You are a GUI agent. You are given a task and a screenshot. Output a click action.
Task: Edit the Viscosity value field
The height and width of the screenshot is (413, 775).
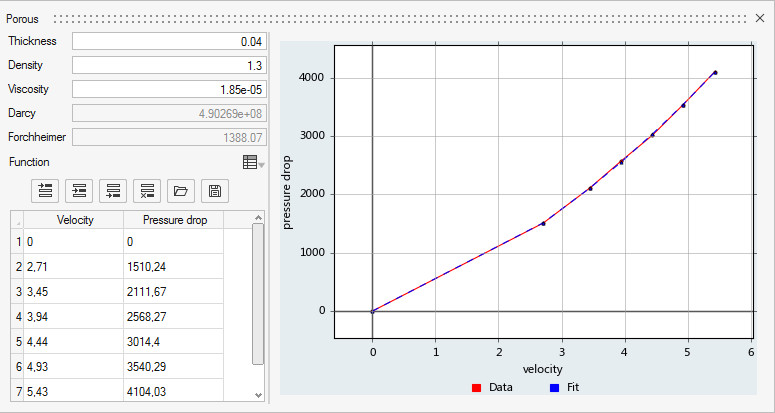(170, 89)
